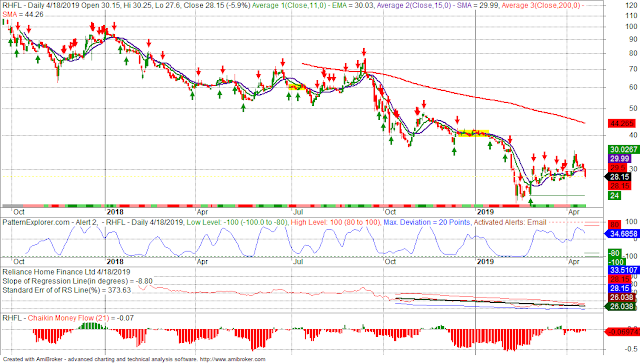This screenshot has width=640, height=363.
Task: Click the blue 28.15 label in the regression pane
Action: (619, 288)
